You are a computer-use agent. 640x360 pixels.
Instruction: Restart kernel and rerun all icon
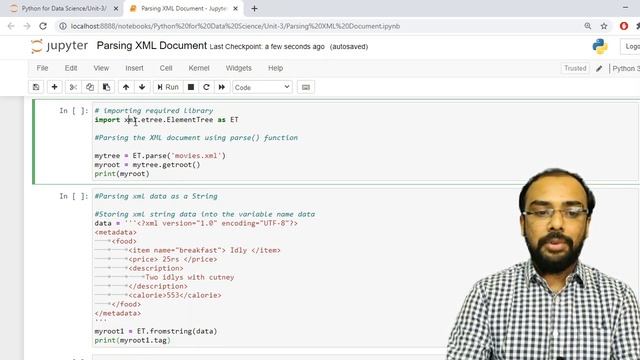(222, 87)
